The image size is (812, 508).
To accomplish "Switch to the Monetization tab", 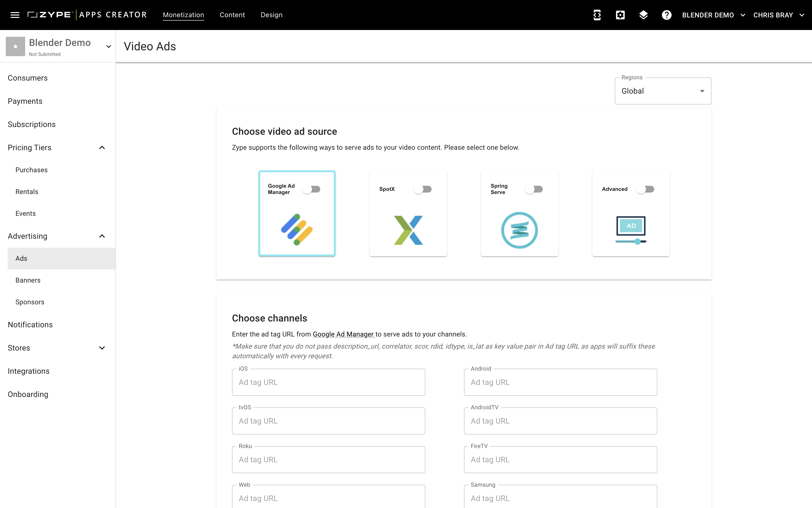I will (x=183, y=15).
